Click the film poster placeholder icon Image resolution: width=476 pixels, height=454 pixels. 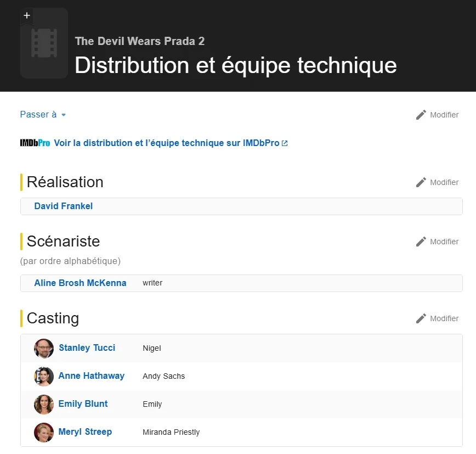pos(44,44)
